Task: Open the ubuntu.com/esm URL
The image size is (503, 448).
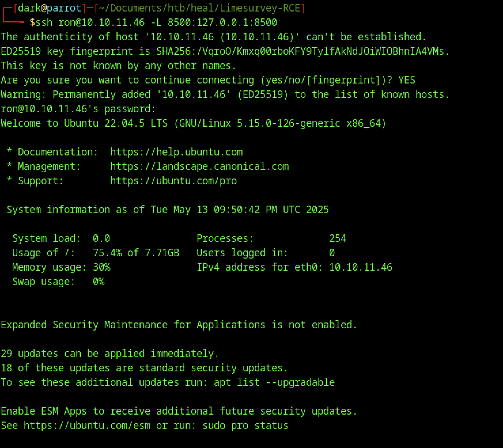Action: [x=87, y=426]
